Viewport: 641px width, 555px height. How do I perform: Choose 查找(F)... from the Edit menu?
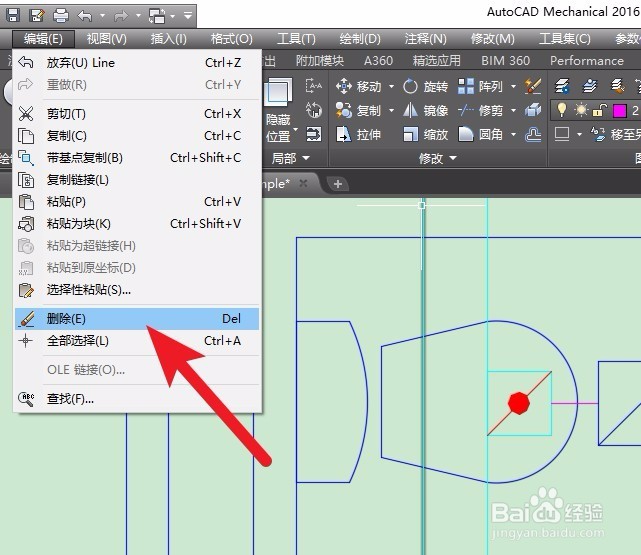click(137, 399)
